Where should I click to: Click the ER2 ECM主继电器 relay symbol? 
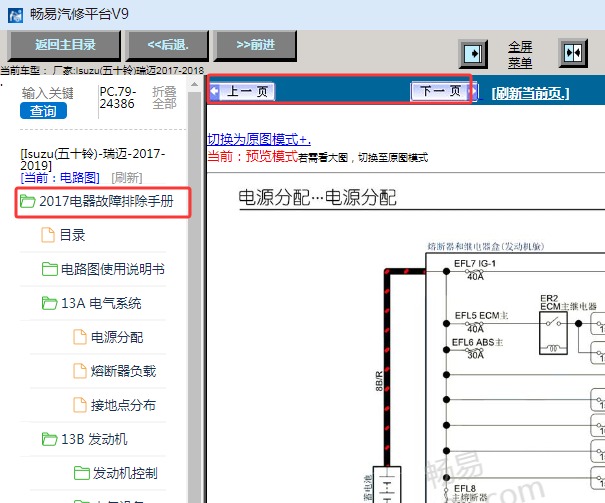pos(553,333)
